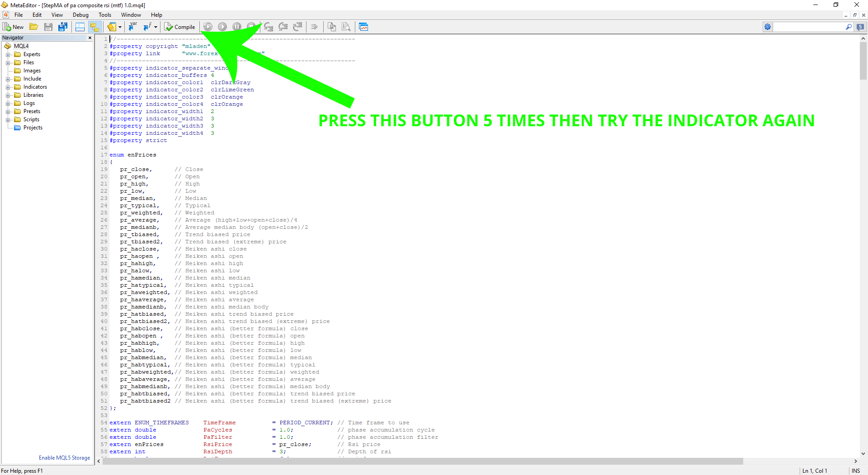The image size is (868, 475).
Task: Click the toggle breakpoint arrow icon
Action: [314, 27]
